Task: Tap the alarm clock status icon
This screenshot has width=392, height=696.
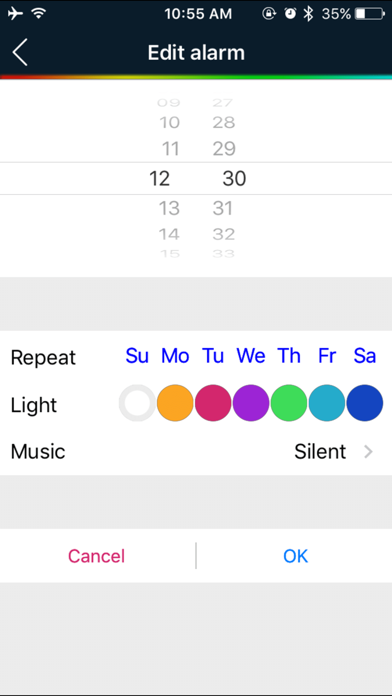Action: pos(290,14)
